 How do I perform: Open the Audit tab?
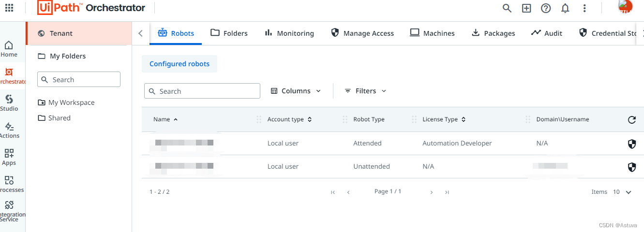click(x=547, y=33)
